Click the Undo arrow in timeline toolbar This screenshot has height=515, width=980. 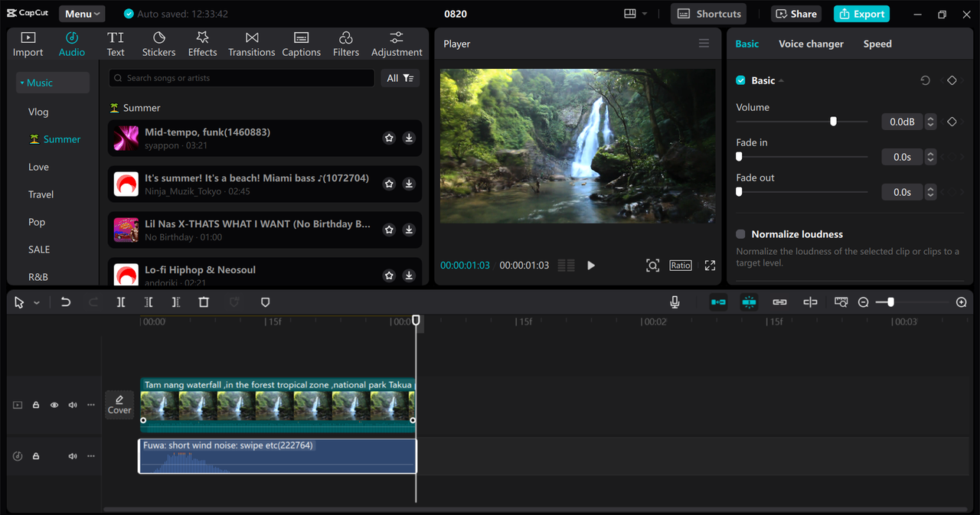pyautogui.click(x=66, y=302)
